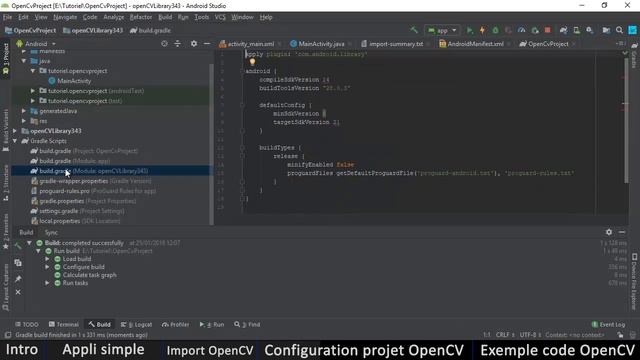
Task: Click the lightbulb intention icon in editor
Action: point(252,62)
